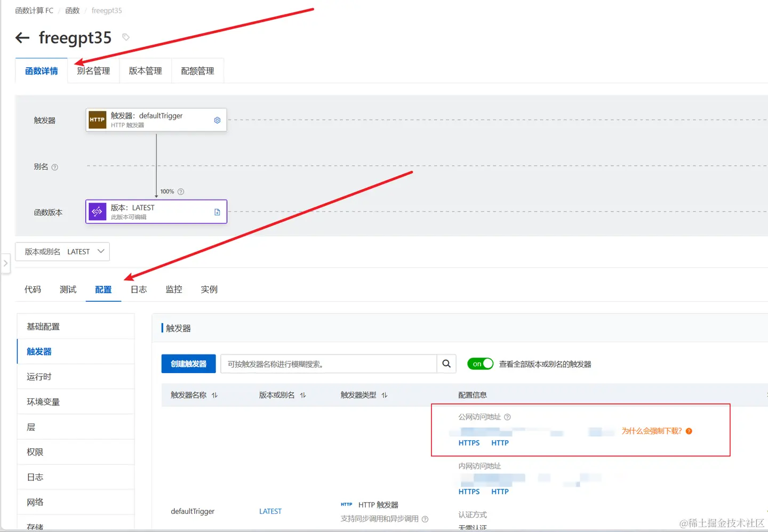Image resolution: width=768 pixels, height=532 pixels.
Task: Click the 为什么会强制下载 link
Action: pos(652,431)
